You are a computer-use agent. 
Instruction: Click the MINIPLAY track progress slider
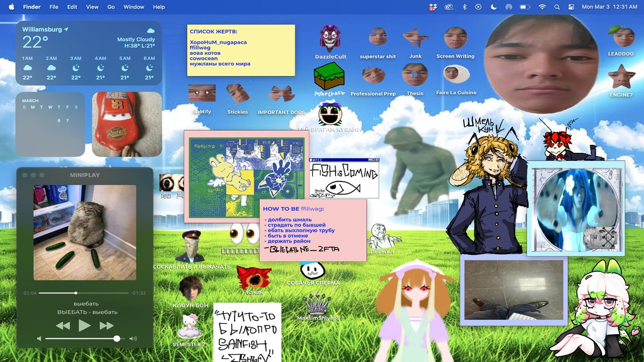click(84, 293)
